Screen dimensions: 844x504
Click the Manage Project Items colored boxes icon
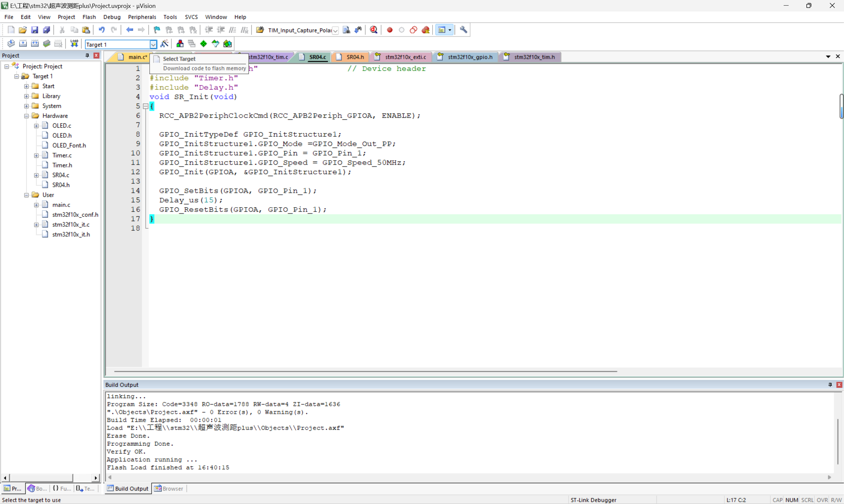click(x=180, y=44)
